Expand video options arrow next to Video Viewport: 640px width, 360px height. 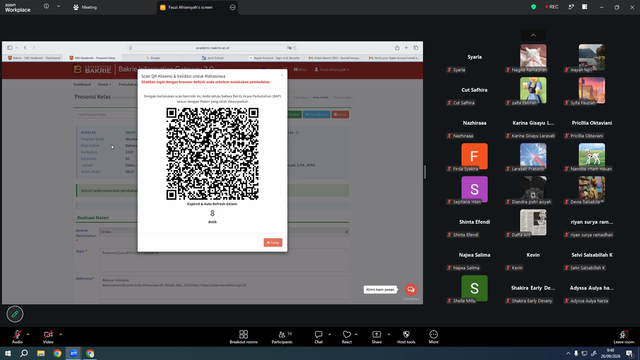click(x=60, y=334)
